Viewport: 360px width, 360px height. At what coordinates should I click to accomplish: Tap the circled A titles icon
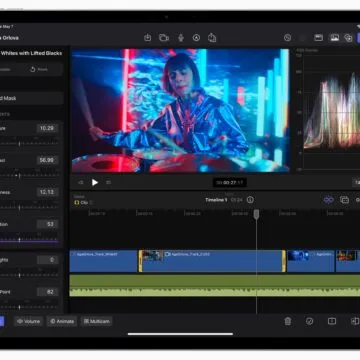click(196, 38)
